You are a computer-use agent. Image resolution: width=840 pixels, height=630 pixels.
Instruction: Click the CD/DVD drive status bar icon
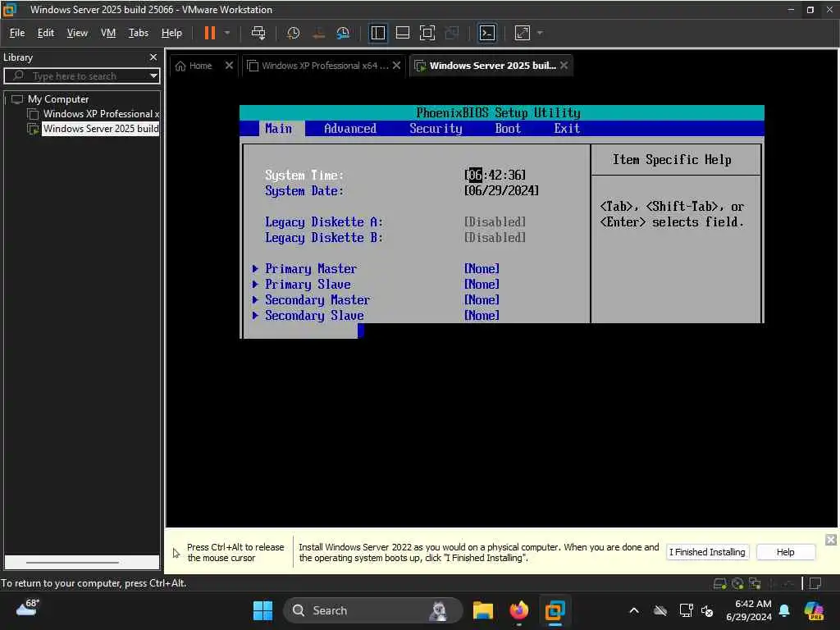click(x=737, y=583)
